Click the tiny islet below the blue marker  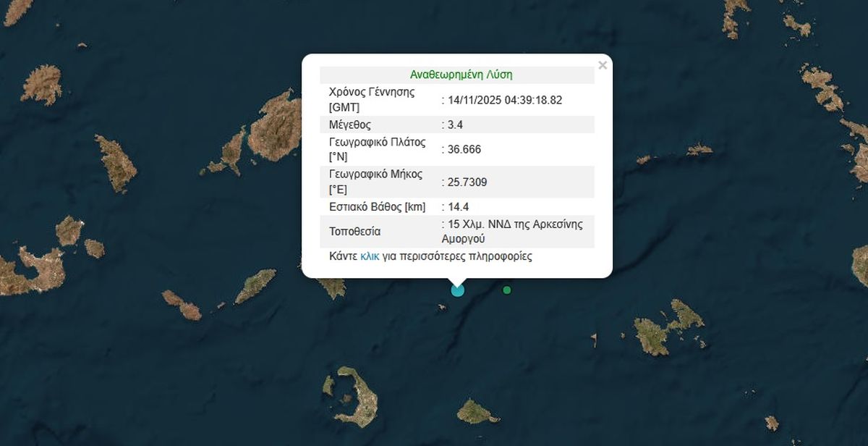coord(441,307)
